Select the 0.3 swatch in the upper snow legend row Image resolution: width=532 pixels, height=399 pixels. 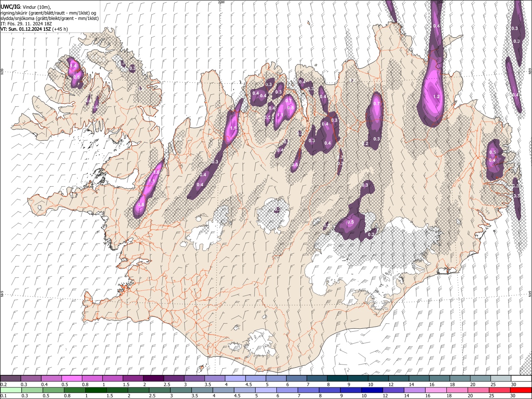coord(31,379)
